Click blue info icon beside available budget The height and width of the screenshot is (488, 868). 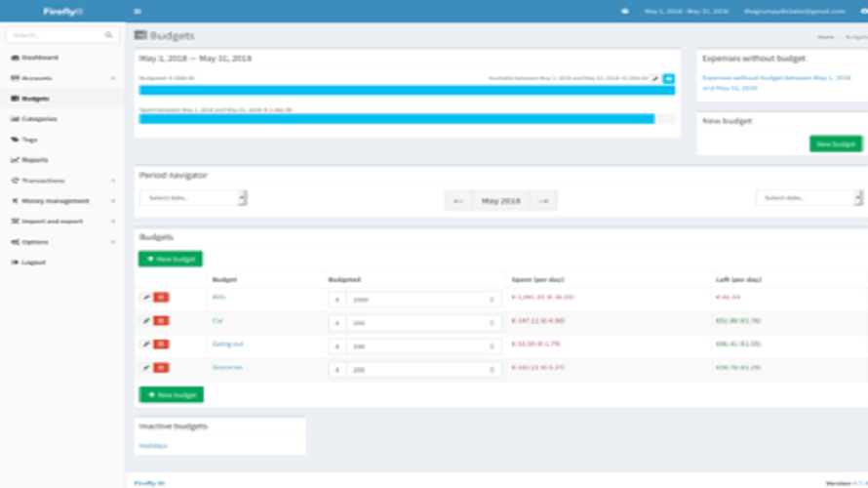668,78
